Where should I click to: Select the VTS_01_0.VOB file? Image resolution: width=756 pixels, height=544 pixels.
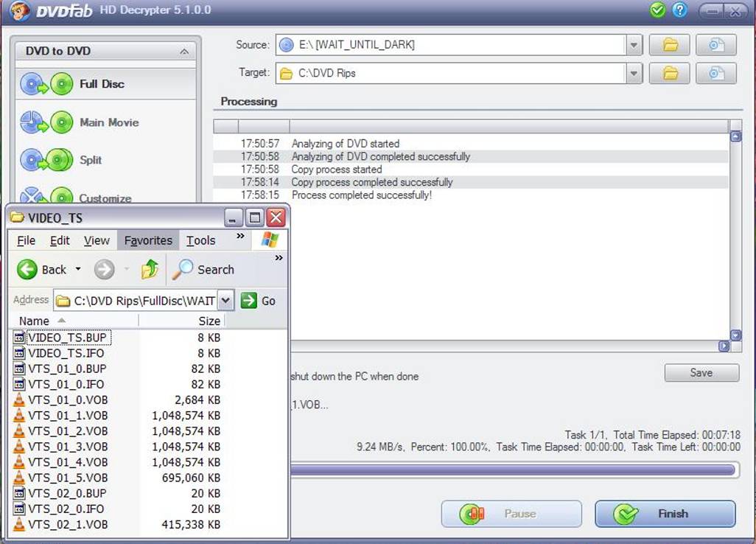click(x=68, y=400)
